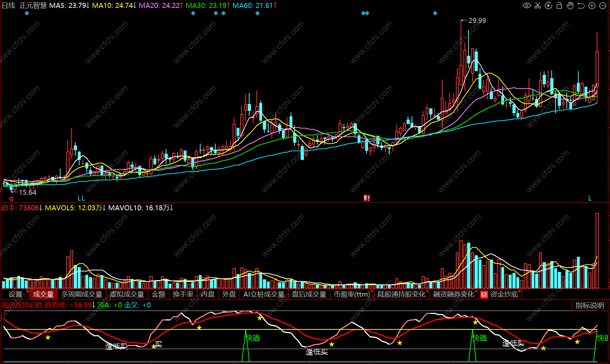Click the 底必涨顶必跌 indicator name

click(22, 305)
